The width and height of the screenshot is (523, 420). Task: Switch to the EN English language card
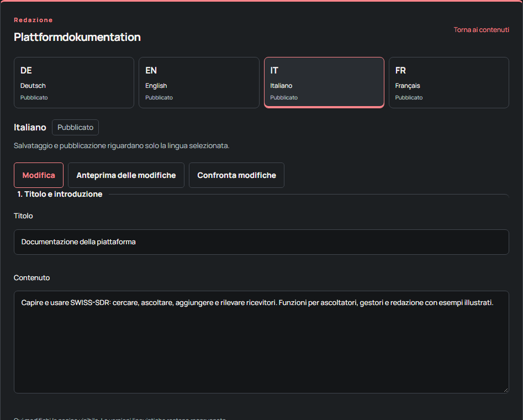(x=199, y=82)
